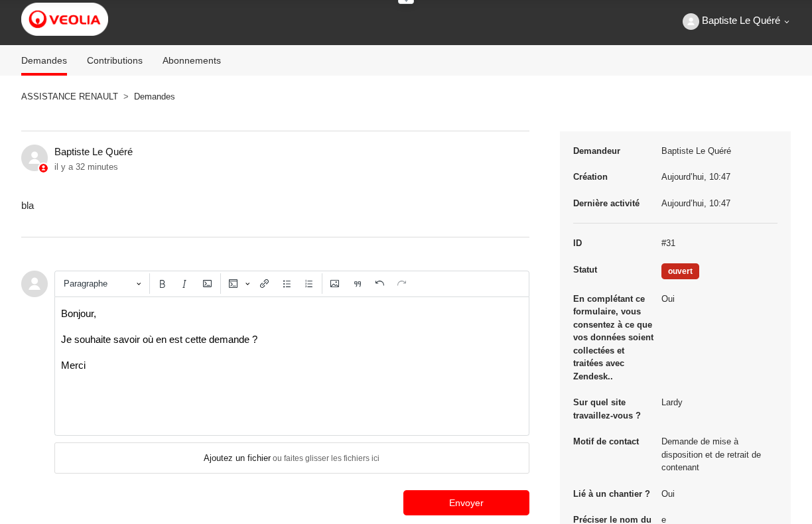Click the Veolia logo

pos(64,19)
